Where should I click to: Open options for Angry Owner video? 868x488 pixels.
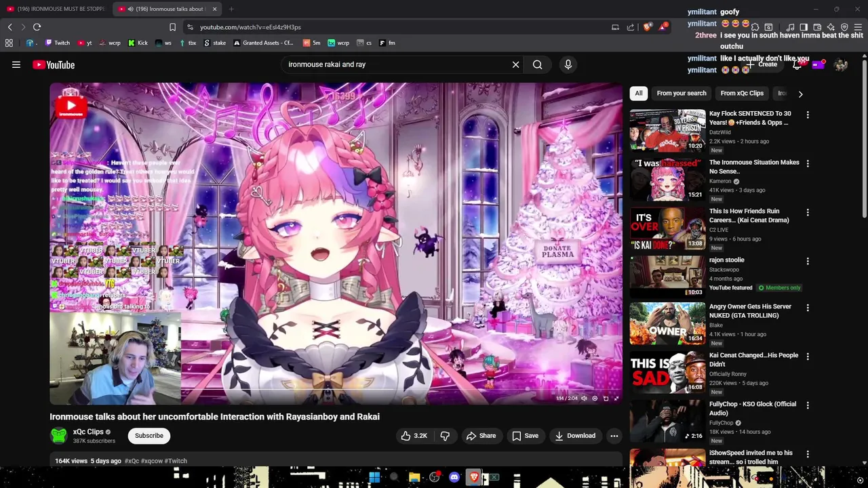click(808, 308)
